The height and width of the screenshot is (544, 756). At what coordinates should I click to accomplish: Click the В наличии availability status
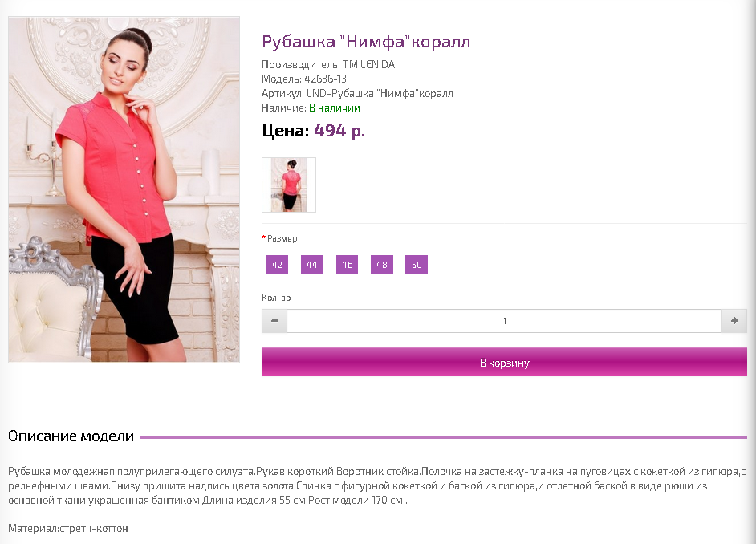(x=335, y=108)
